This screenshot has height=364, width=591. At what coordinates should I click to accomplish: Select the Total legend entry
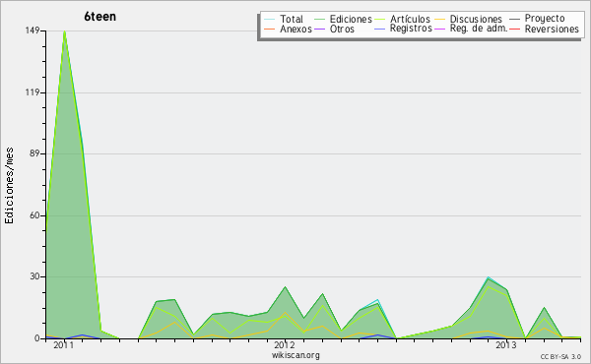284,19
